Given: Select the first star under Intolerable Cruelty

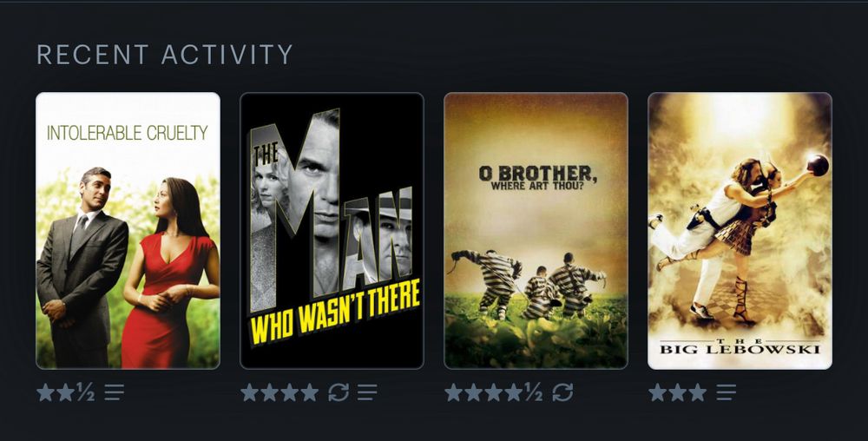Looking at the screenshot, I should [45, 393].
